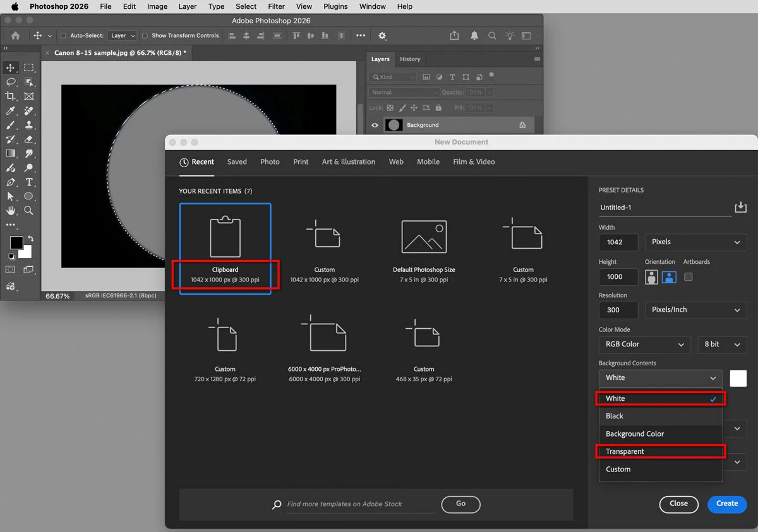Open the width units Pixels dropdown

pos(695,242)
